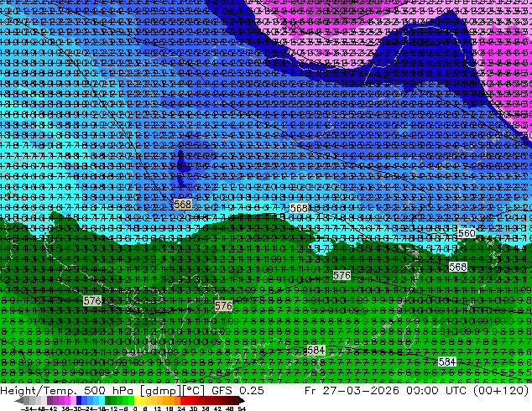This screenshot has height=411, width=532.
Task: Click the white-background '584' contour label
Action: click(x=447, y=362)
